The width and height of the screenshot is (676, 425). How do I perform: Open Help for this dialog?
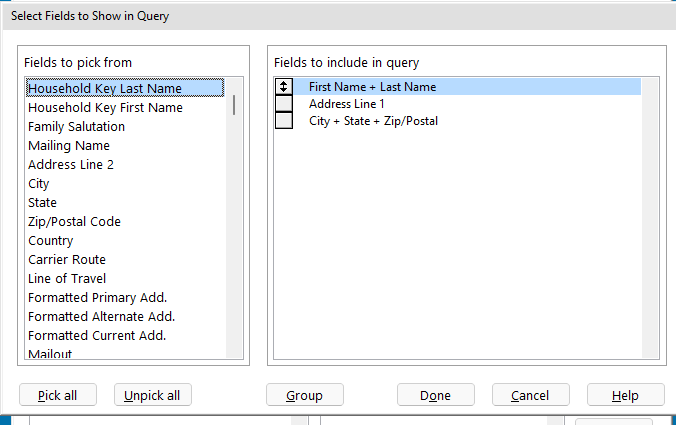click(x=625, y=395)
